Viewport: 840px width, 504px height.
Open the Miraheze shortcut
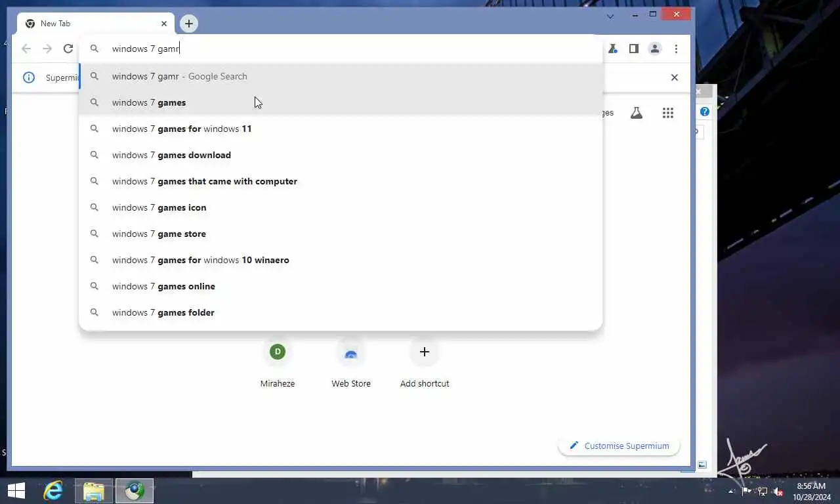coord(278,363)
